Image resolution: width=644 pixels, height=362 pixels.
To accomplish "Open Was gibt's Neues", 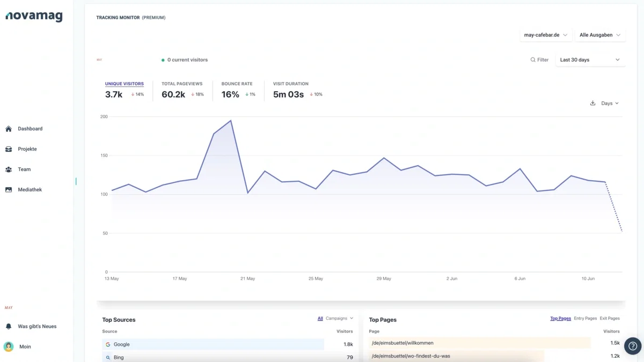I will 37,326.
